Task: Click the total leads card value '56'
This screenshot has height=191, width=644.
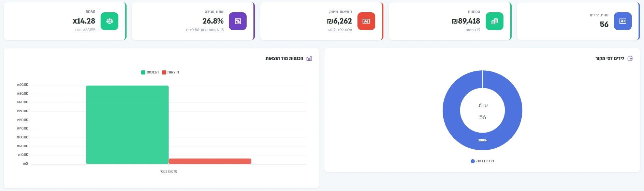Action: tap(604, 25)
